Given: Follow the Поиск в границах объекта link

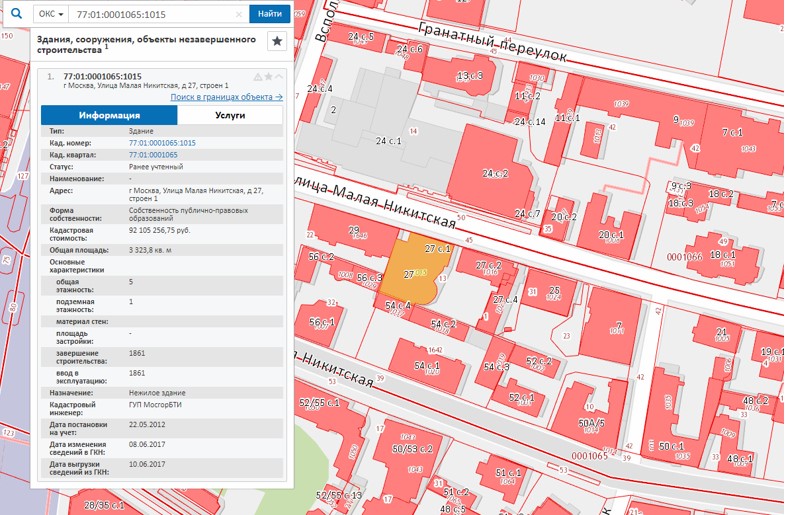Looking at the screenshot, I should 226,97.
